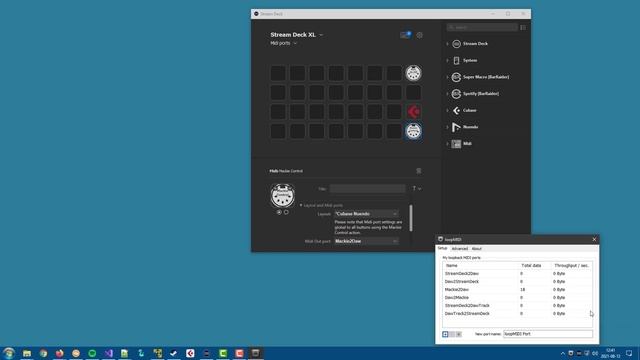Click the Nuendo category icon
640x360 pixels.
456,127
